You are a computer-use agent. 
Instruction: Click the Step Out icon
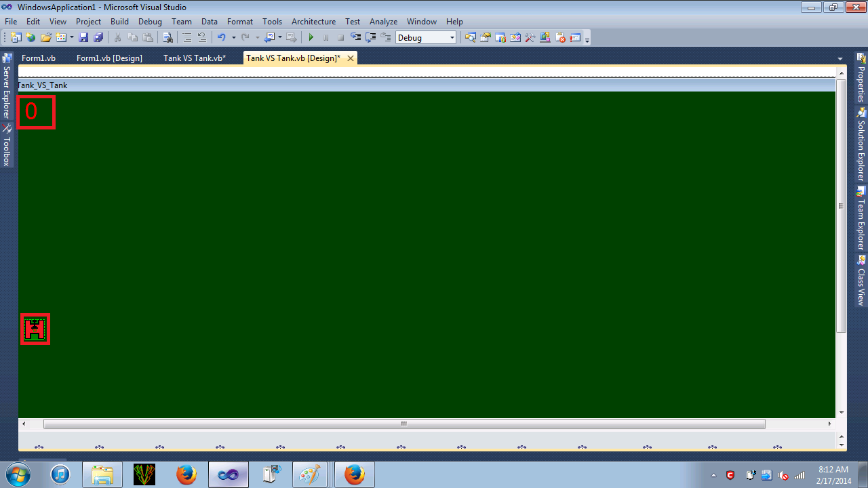coord(386,38)
